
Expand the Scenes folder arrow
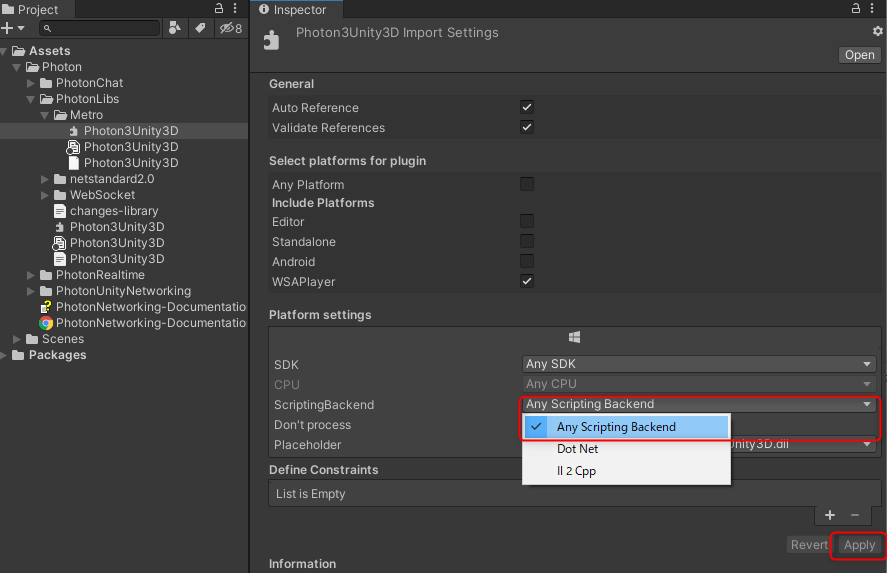point(17,339)
